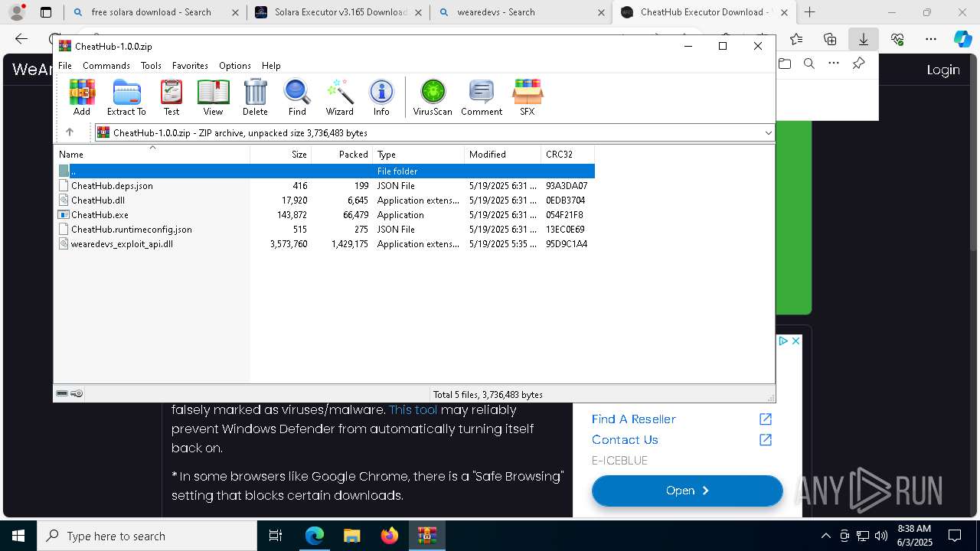The height and width of the screenshot is (551, 980).
Task: Open volume control in tray
Action: pyautogui.click(x=881, y=536)
